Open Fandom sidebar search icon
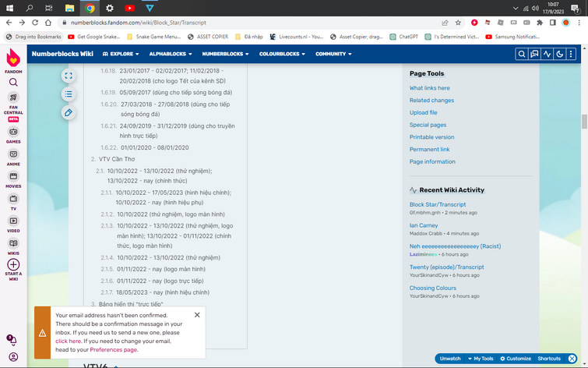 point(13,82)
